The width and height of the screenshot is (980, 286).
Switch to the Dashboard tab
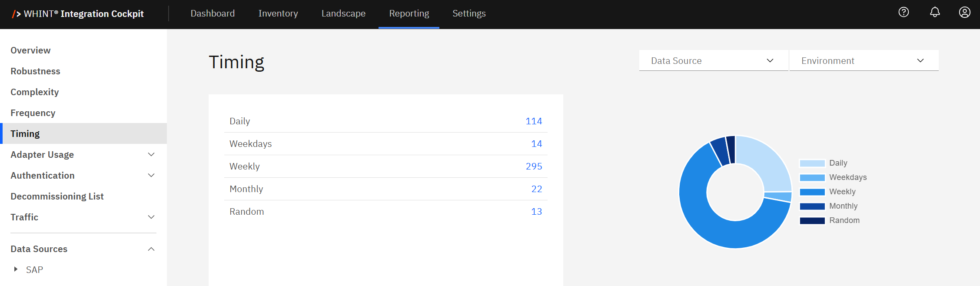pyautogui.click(x=213, y=13)
